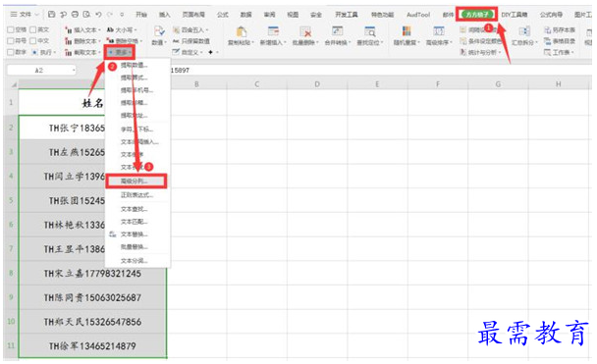Image resolution: width=597 pixels, height=364 pixels.
Task: Click the 汇总拆分 icon
Action: click(x=524, y=31)
